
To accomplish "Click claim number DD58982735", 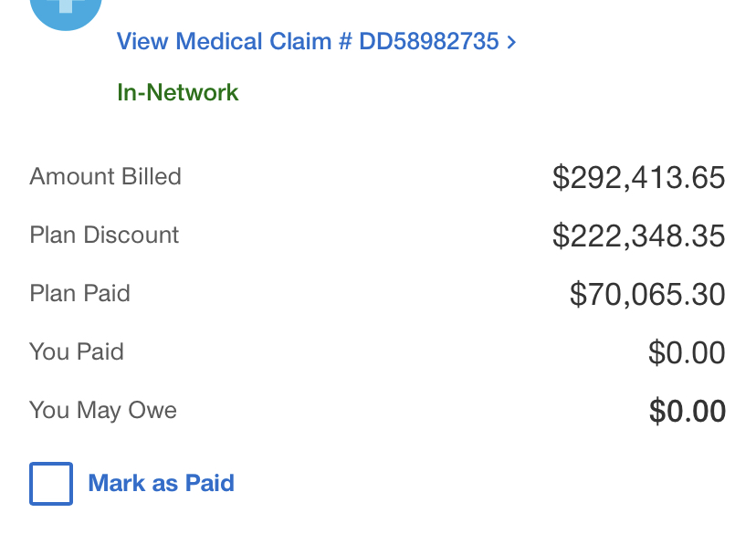I will tap(429, 41).
